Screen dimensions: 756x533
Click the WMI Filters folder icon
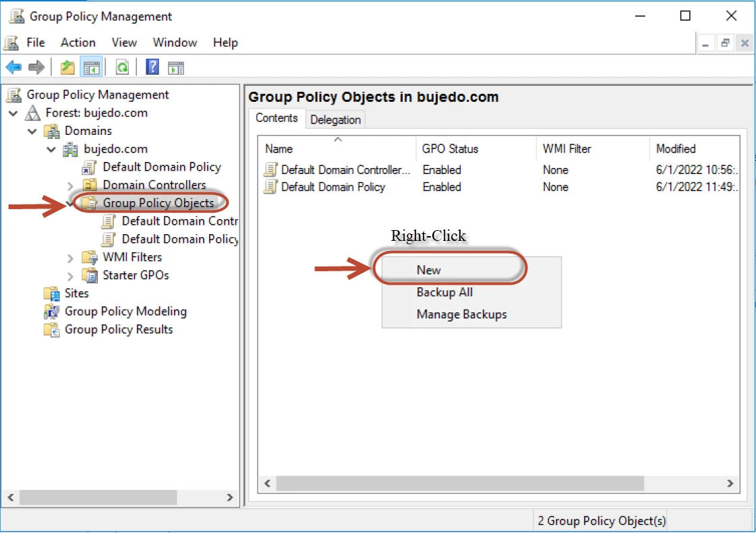click(x=90, y=258)
